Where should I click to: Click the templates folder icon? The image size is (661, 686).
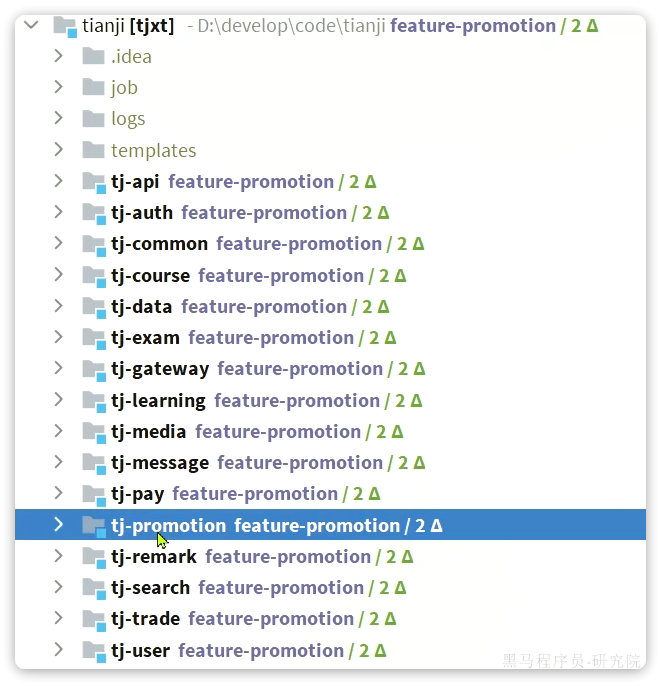[x=93, y=150]
